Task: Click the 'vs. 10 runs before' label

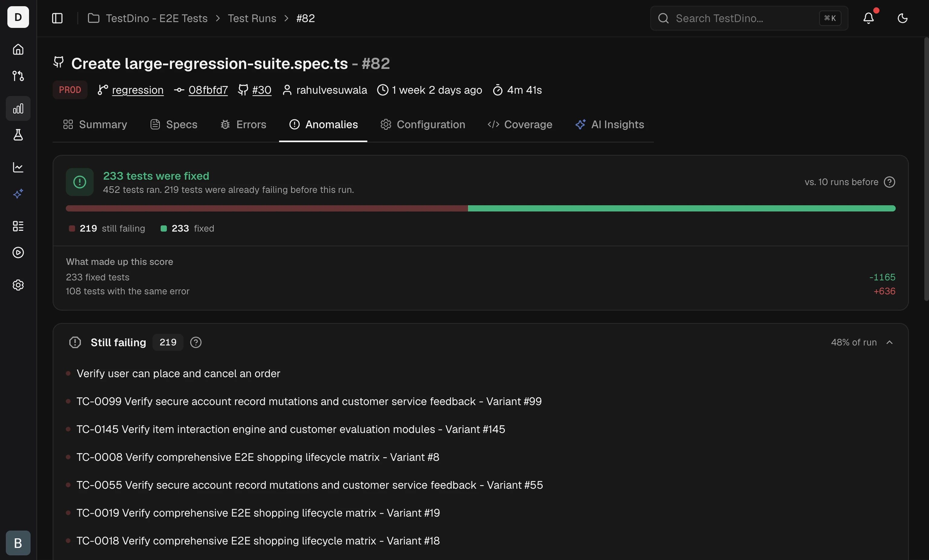Action: pos(841,182)
